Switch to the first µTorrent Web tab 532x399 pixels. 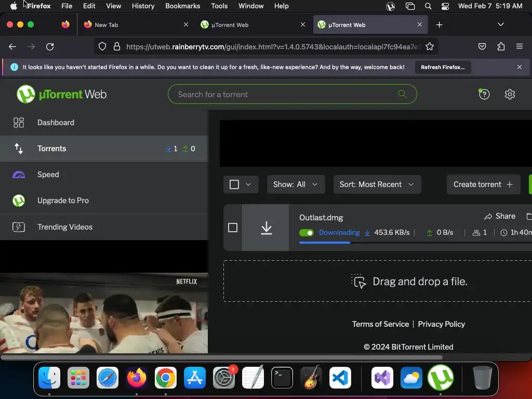[x=253, y=25]
